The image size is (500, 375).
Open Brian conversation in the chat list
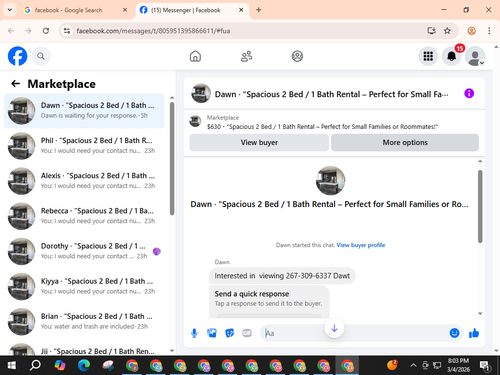[x=84, y=321]
